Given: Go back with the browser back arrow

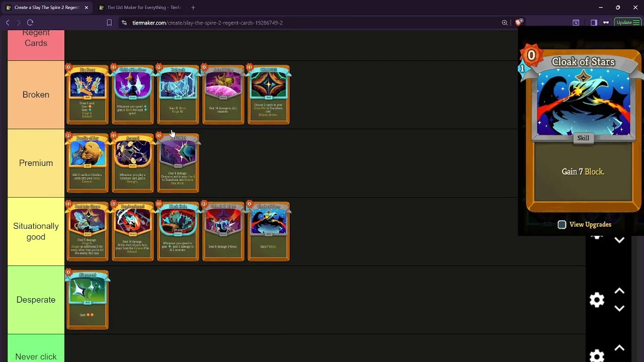Looking at the screenshot, I should (x=8, y=23).
